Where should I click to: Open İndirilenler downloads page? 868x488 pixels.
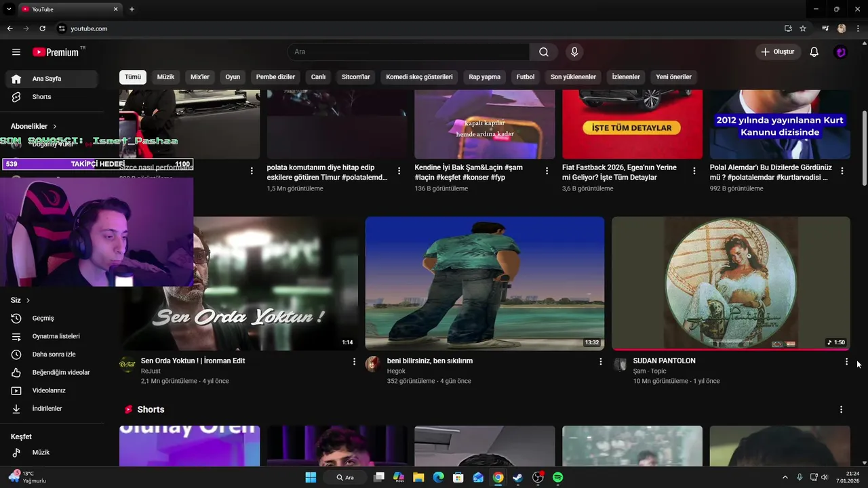coord(52,409)
